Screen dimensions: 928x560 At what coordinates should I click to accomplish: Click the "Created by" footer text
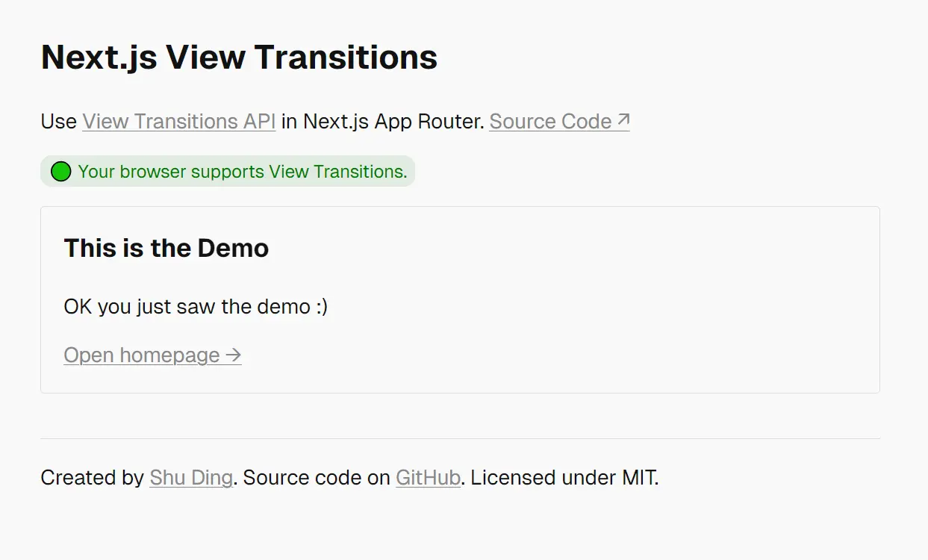pos(92,478)
